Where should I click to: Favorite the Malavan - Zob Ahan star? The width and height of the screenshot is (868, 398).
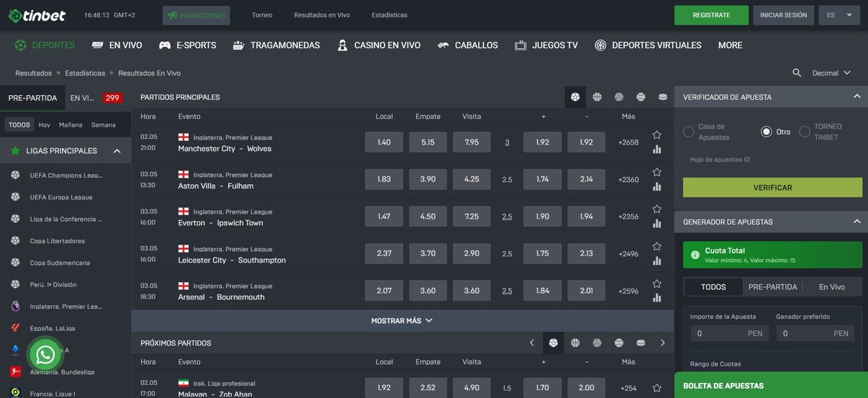pos(656,388)
